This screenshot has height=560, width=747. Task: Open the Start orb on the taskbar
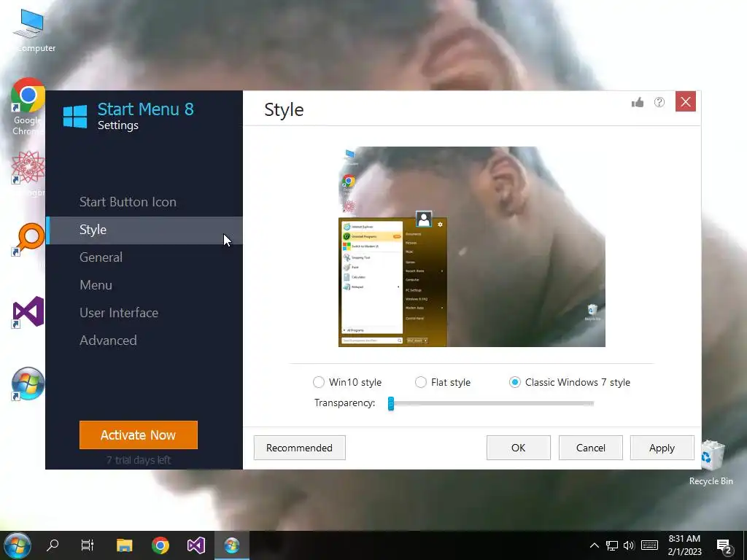click(18, 545)
